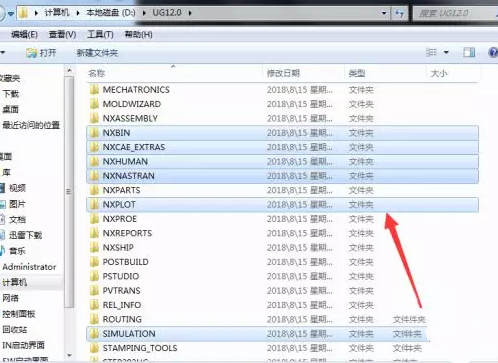Viewport: 498px width, 363px height.
Task: Expand the arrow after 本地磁盘 (D:) in path
Action: coord(144,13)
